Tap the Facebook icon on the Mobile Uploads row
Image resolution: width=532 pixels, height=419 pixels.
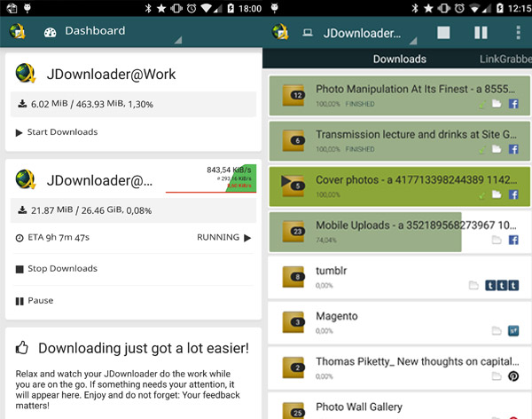tap(513, 240)
